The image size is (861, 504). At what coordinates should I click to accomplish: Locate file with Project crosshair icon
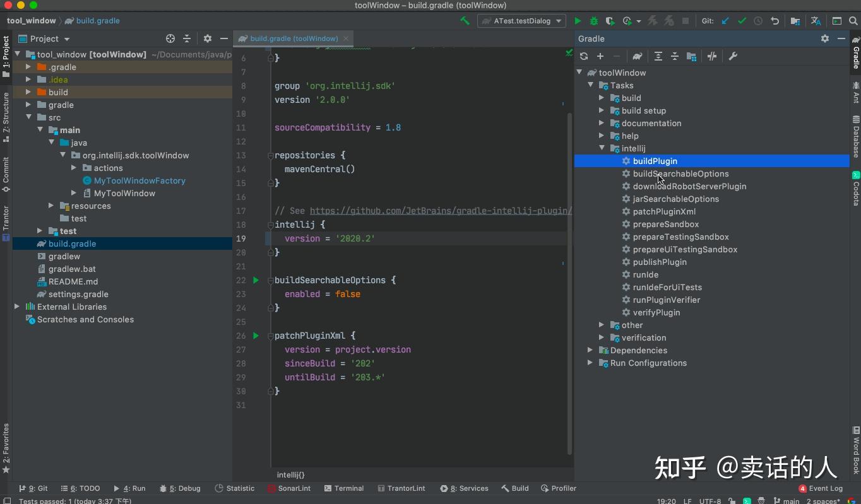pyautogui.click(x=170, y=38)
